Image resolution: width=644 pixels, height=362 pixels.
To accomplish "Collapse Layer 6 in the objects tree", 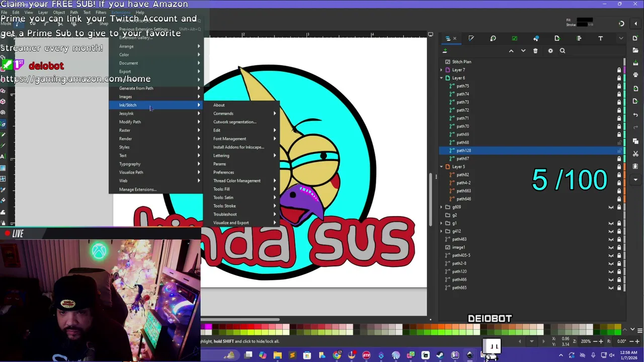I will point(441,78).
